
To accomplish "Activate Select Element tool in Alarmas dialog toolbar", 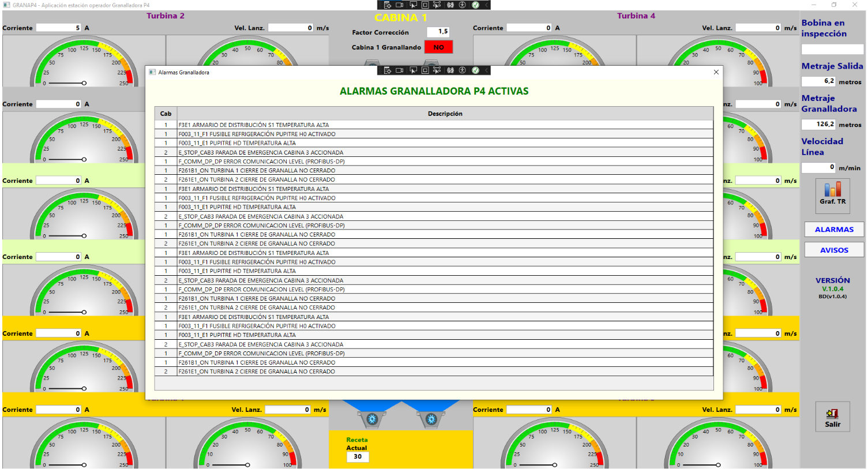I will click(x=413, y=70).
